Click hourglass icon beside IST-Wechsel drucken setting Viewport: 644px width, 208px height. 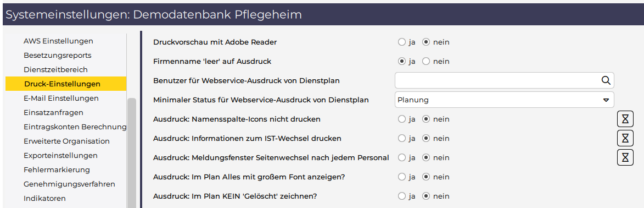[x=625, y=138]
